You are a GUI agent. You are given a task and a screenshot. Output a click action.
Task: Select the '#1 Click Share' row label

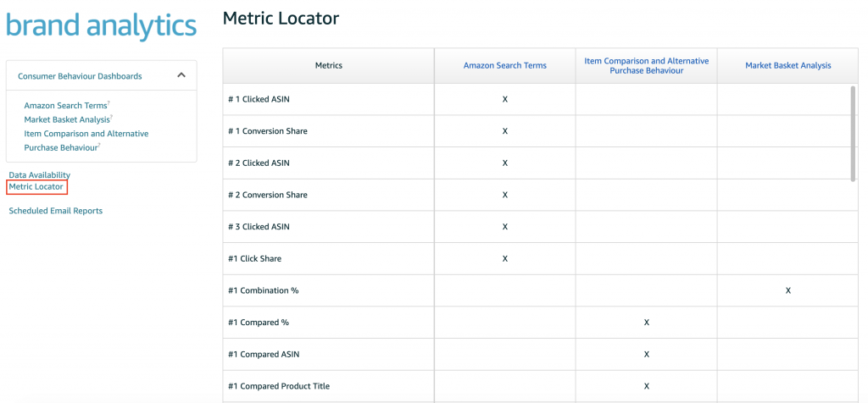click(254, 259)
